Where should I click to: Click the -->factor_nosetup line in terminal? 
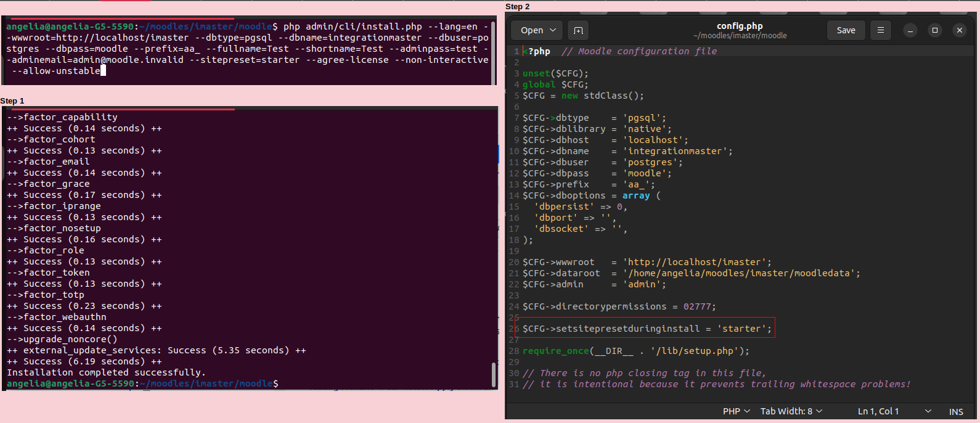[x=54, y=228]
